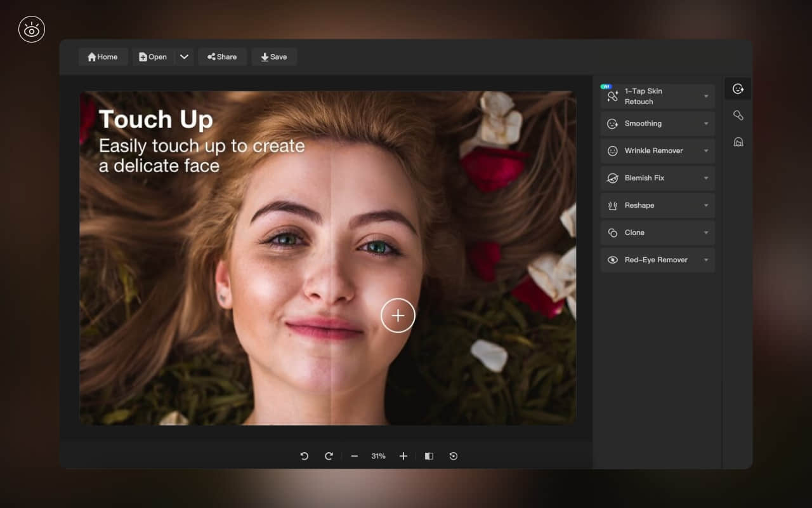Open the face retouch sidebar tab

tap(738, 89)
